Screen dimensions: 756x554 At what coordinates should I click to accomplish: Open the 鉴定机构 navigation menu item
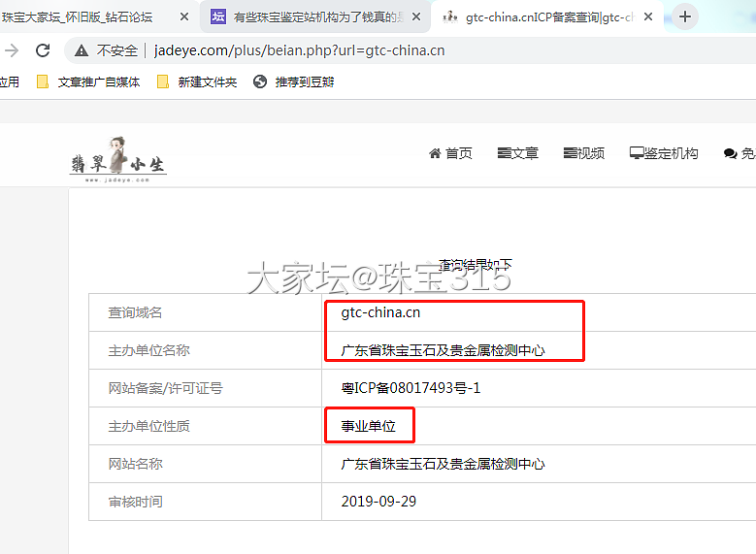[x=664, y=153]
